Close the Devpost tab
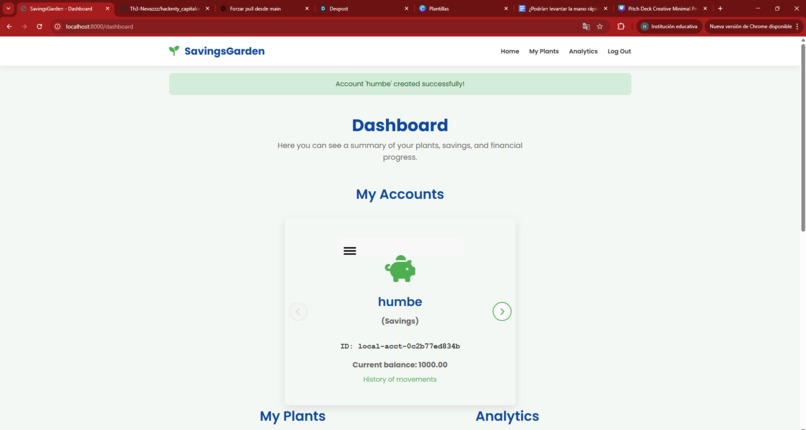The width and height of the screenshot is (806, 430). tap(406, 9)
